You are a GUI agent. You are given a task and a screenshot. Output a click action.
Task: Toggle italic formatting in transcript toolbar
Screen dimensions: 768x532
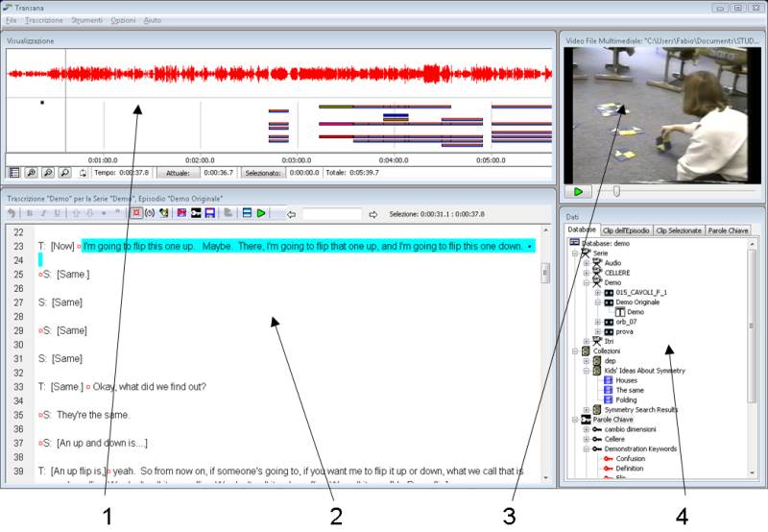(x=43, y=213)
